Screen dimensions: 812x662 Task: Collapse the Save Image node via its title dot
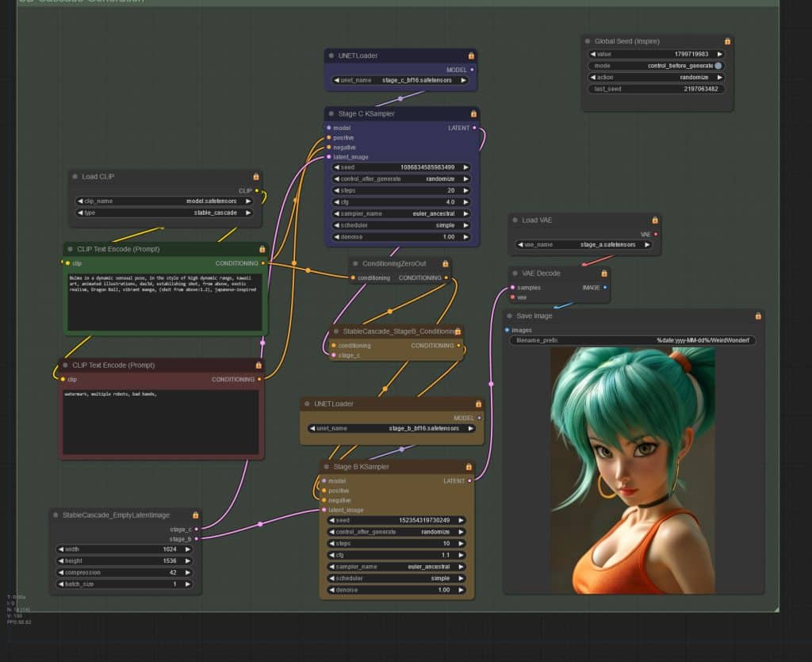click(510, 316)
